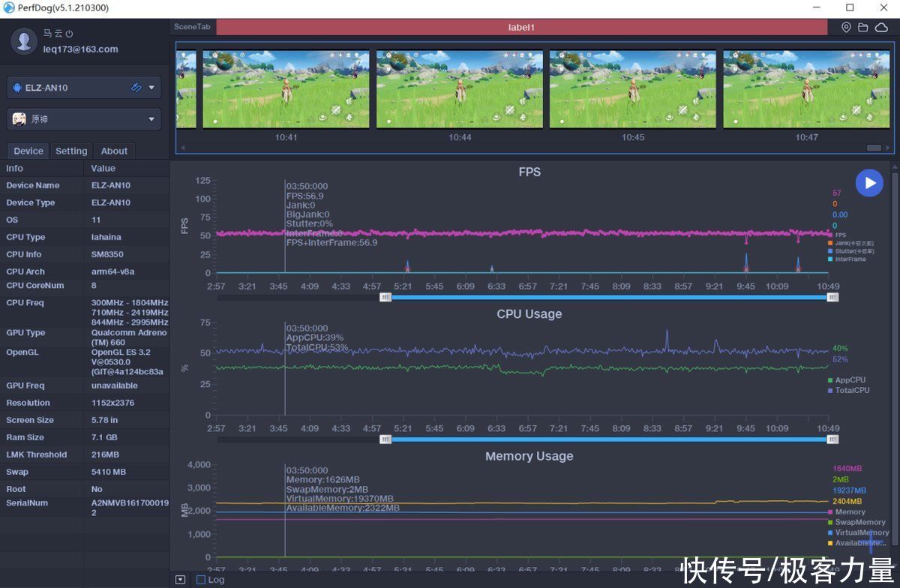Click the location pin marker icon
Viewport: 900px width, 588px height.
click(x=846, y=27)
